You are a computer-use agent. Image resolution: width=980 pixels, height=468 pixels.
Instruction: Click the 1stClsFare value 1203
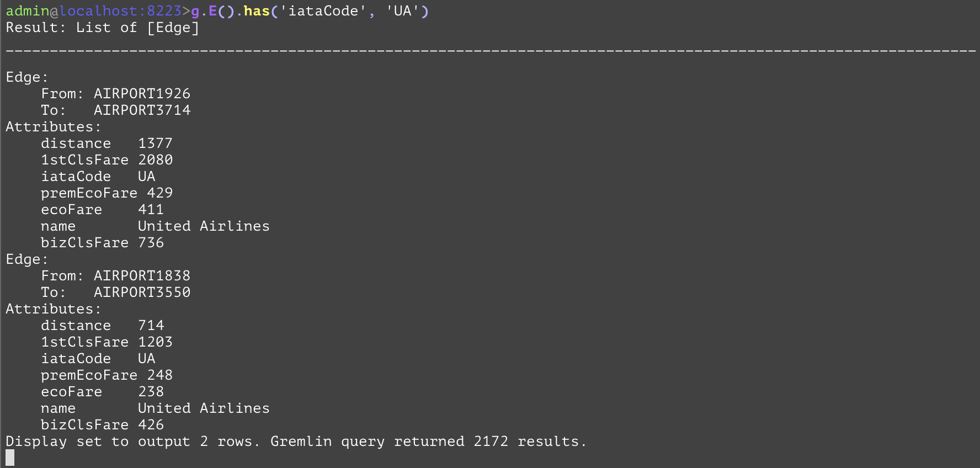pyautogui.click(x=155, y=342)
